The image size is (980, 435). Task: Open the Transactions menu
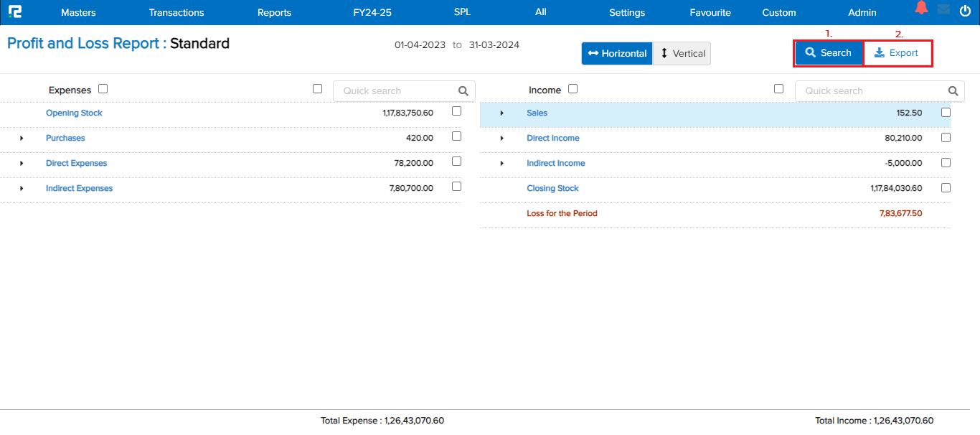176,12
